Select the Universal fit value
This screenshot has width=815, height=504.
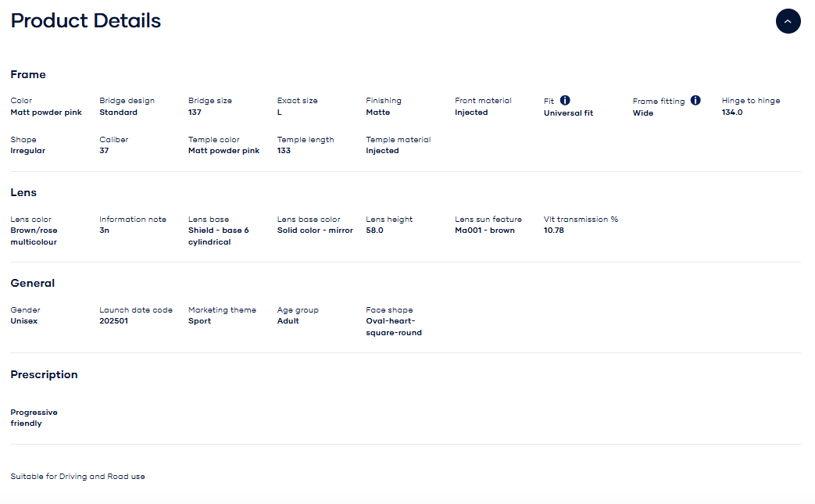tap(568, 113)
